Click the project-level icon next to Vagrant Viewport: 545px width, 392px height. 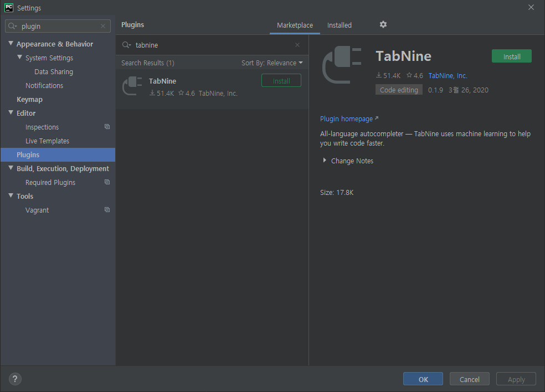pos(107,209)
